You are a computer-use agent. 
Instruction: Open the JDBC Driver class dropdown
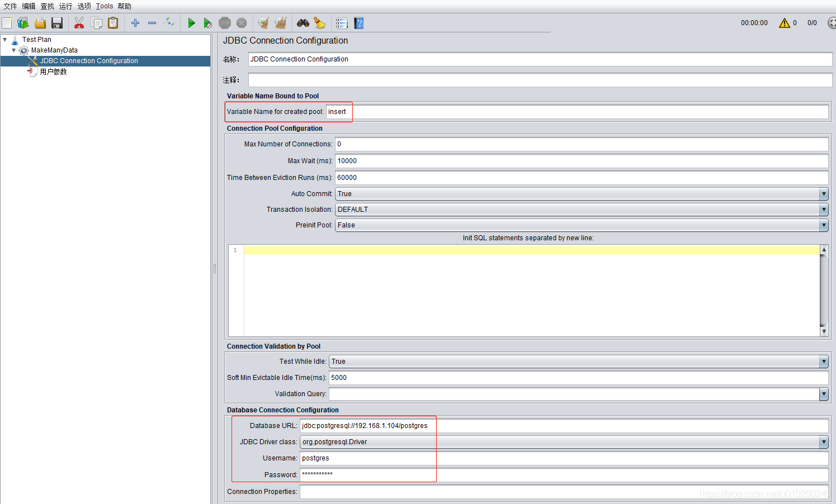pyautogui.click(x=824, y=442)
